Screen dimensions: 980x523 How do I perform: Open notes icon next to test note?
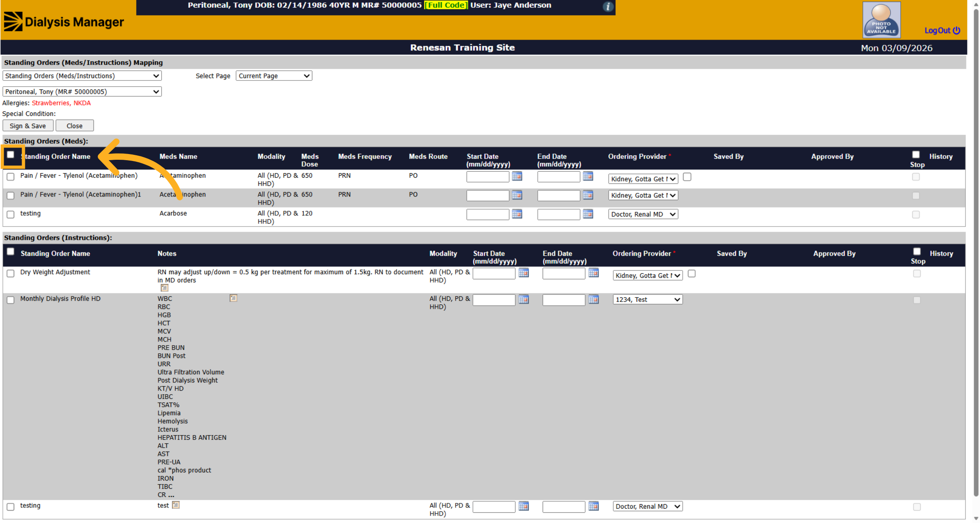176,505
